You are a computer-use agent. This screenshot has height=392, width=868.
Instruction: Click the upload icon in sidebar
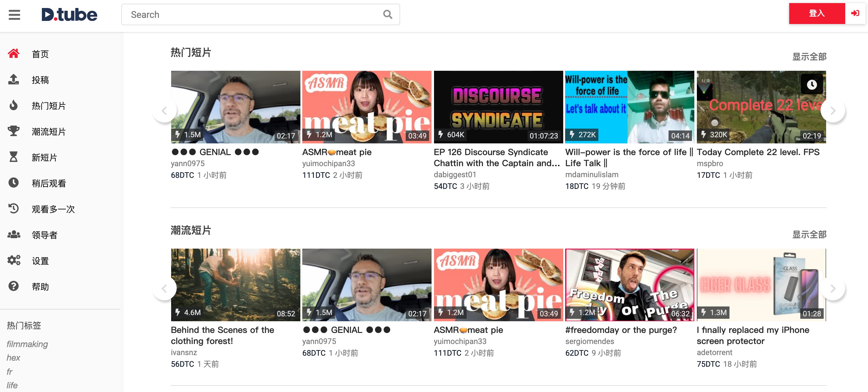[14, 79]
